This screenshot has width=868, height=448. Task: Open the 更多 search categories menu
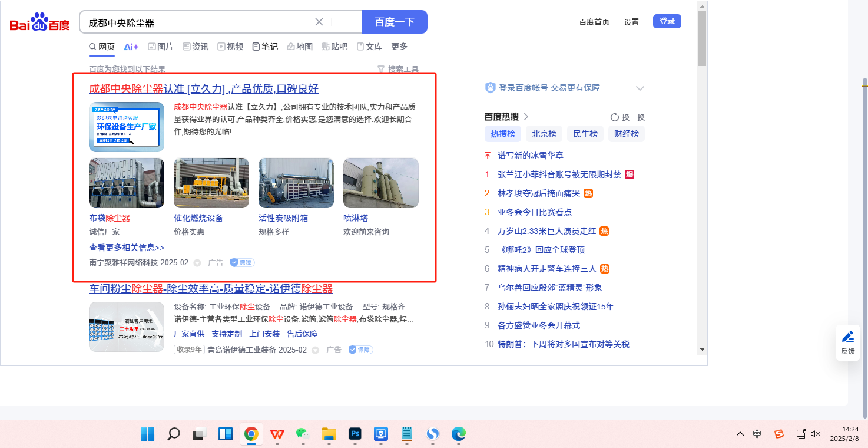click(399, 47)
